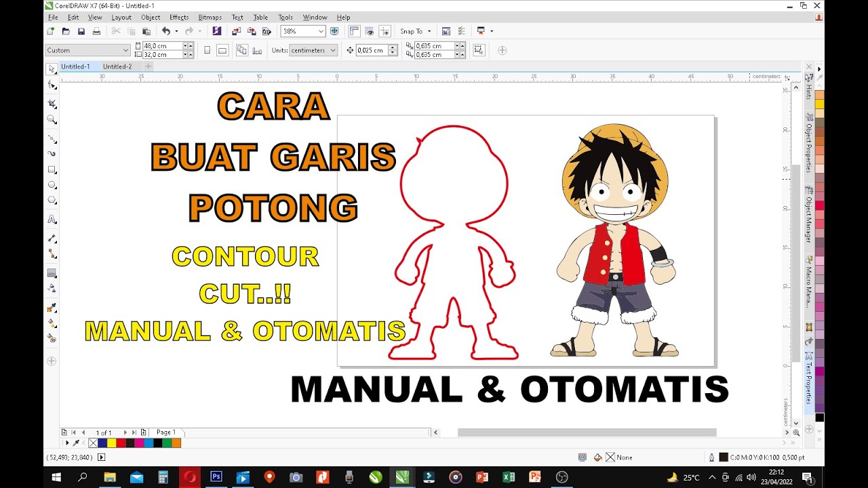The height and width of the screenshot is (488, 868).
Task: Select the Smart Fill tool
Action: (52, 339)
